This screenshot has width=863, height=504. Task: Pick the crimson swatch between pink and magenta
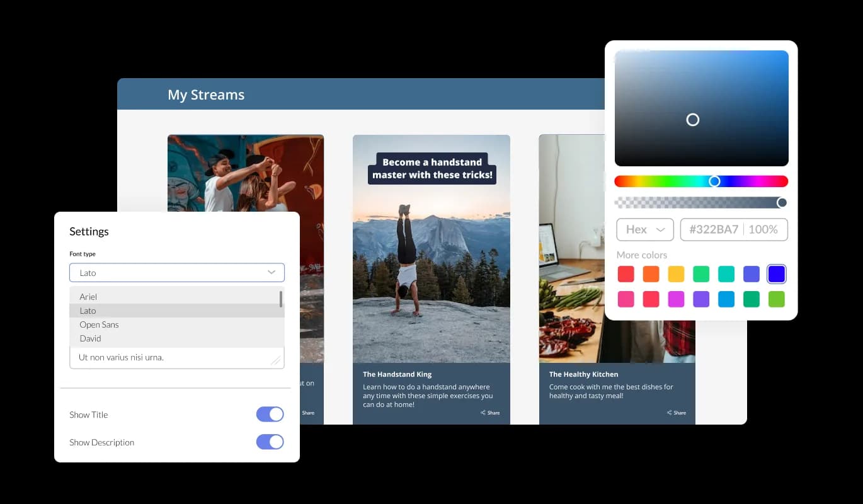(651, 299)
